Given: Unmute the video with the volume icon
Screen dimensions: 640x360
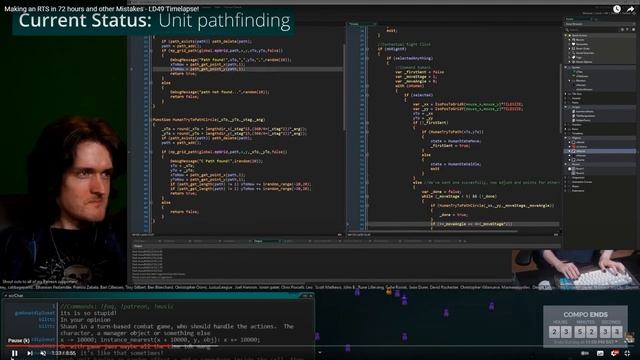Looking at the screenshot, I should (x=43, y=353).
